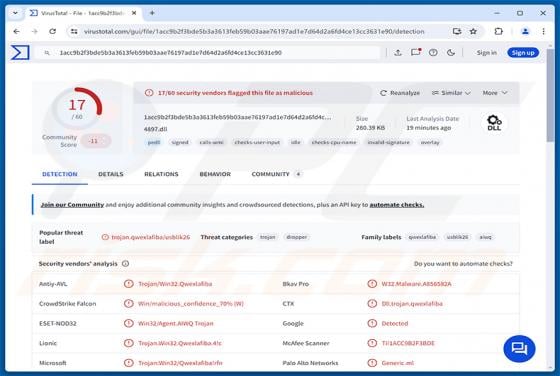The height and width of the screenshot is (376, 560).
Task: Click alert icon in Bkav Pro row
Action: click(x=372, y=284)
